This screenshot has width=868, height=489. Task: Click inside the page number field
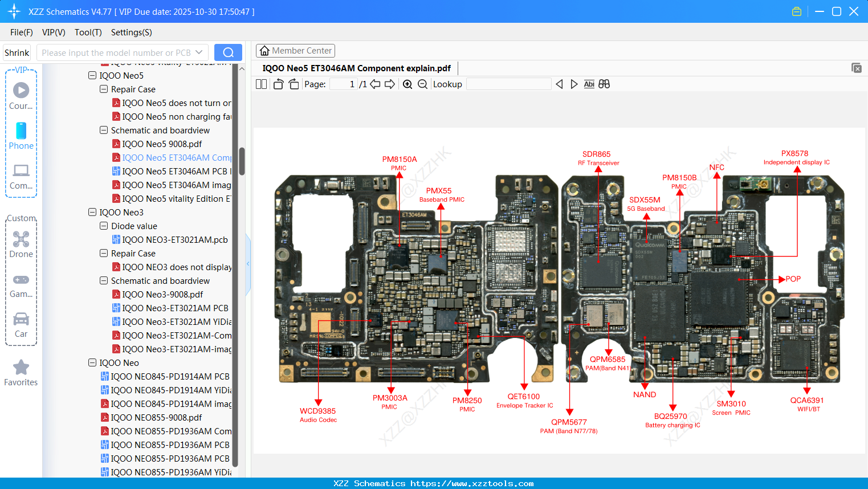pyautogui.click(x=343, y=84)
